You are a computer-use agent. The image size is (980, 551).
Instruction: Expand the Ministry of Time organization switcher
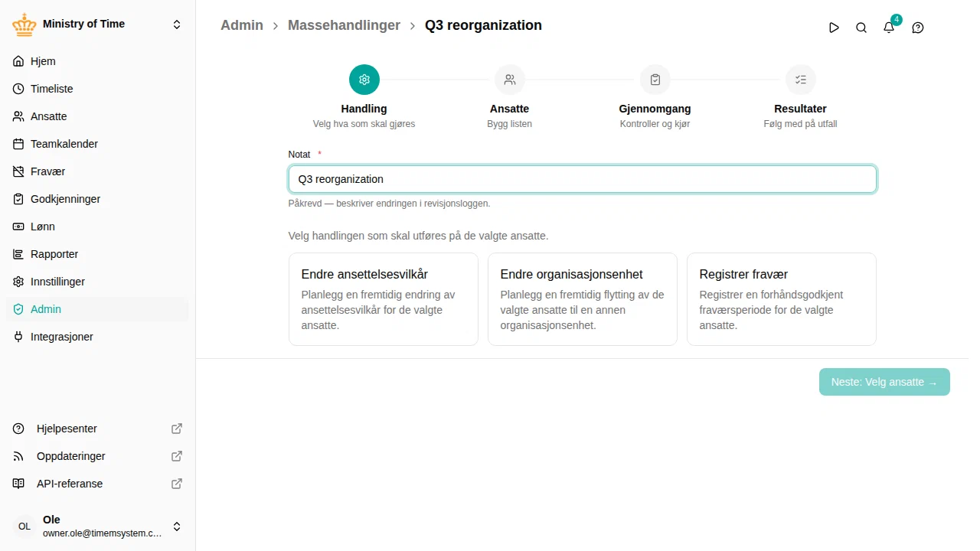point(177,24)
